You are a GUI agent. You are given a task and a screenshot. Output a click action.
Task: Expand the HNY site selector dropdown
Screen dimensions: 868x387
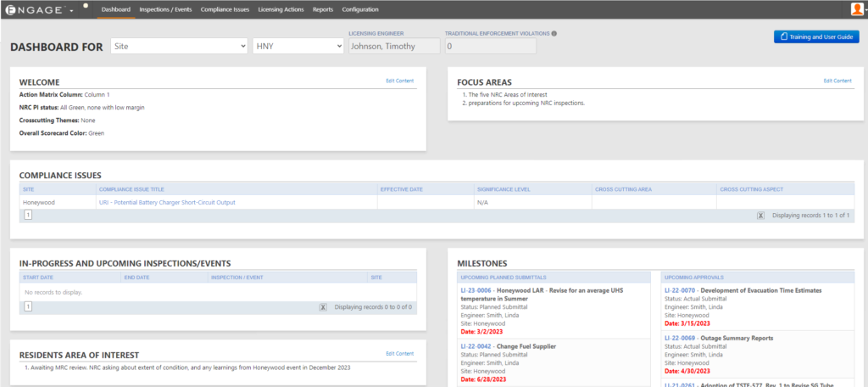point(298,47)
